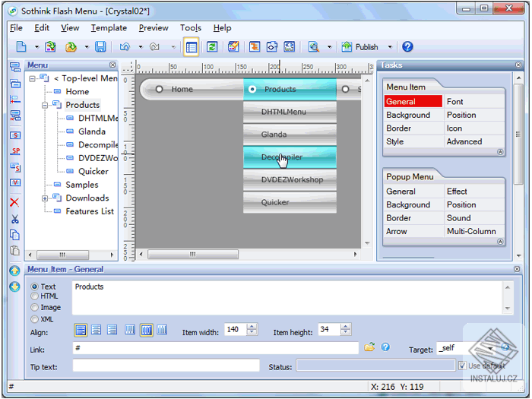The image size is (532, 399).
Task: Click the New file toolbar icon
Action: (21, 47)
